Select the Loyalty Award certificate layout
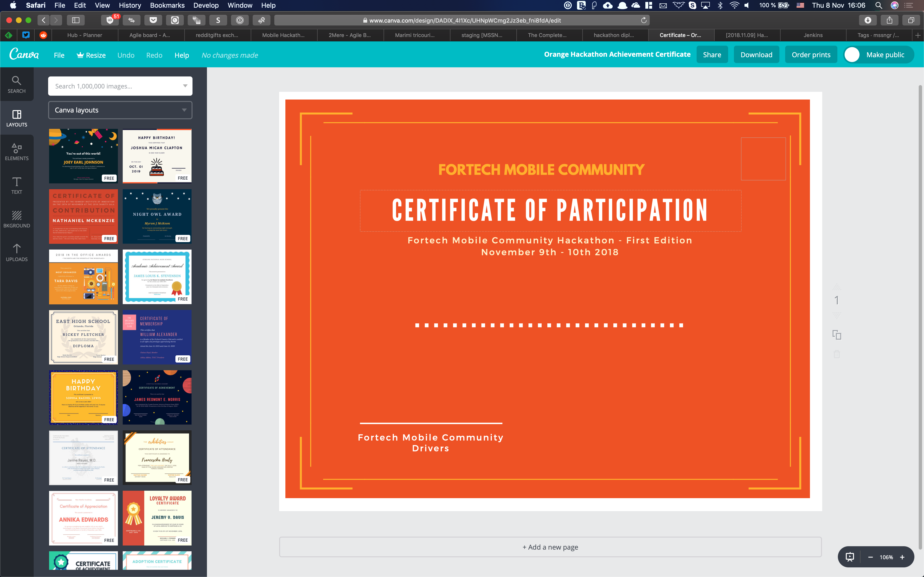 157,518
